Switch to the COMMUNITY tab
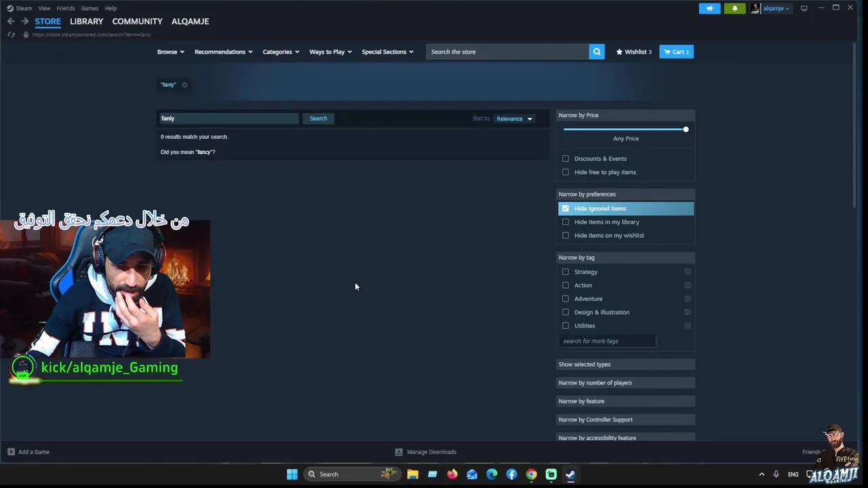 [x=137, y=21]
